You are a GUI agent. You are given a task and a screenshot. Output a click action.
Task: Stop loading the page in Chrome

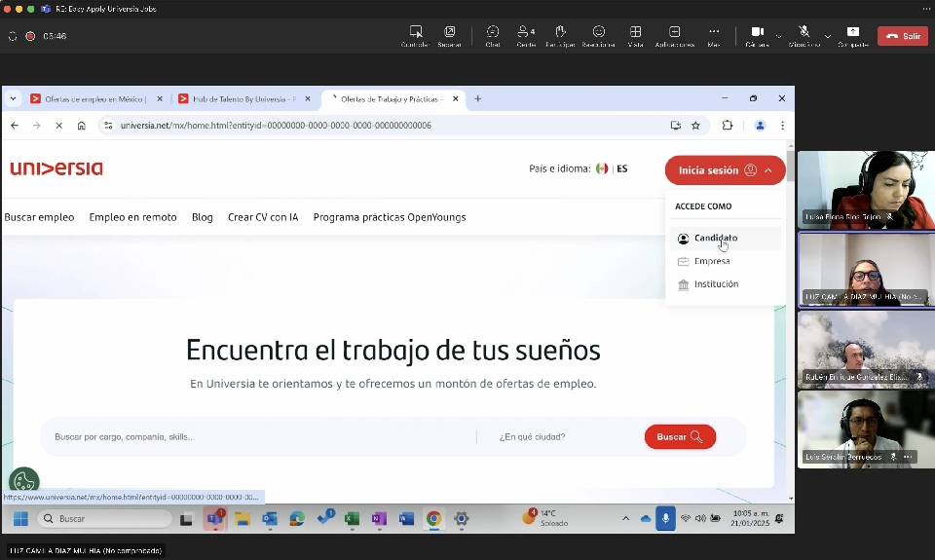coord(59,126)
